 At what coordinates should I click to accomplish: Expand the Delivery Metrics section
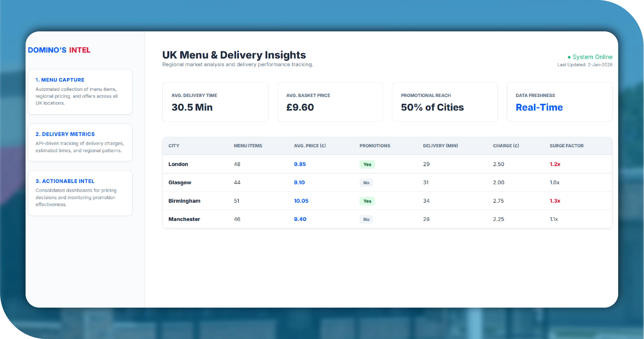point(80,142)
